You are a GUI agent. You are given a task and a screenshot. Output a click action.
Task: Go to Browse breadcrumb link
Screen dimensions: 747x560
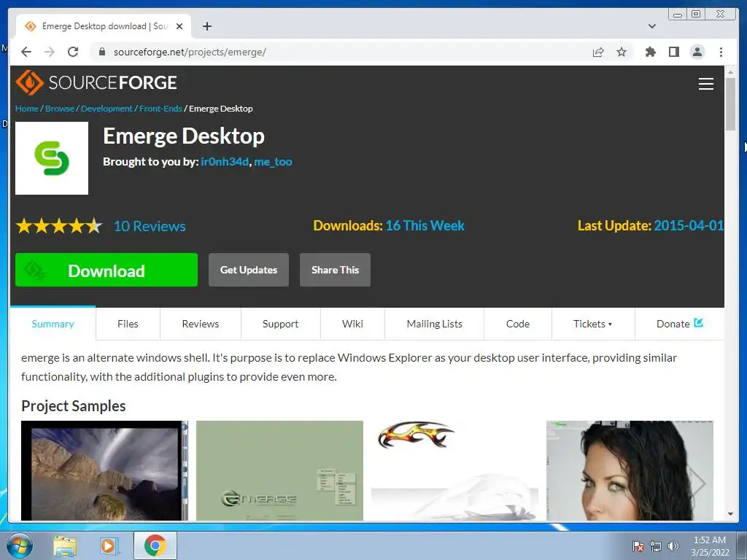tap(60, 109)
